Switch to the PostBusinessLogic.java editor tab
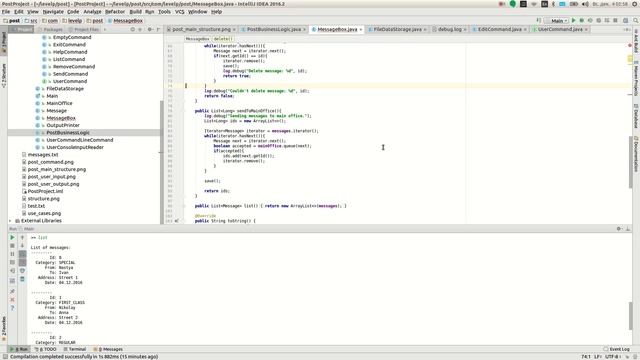 273,29
